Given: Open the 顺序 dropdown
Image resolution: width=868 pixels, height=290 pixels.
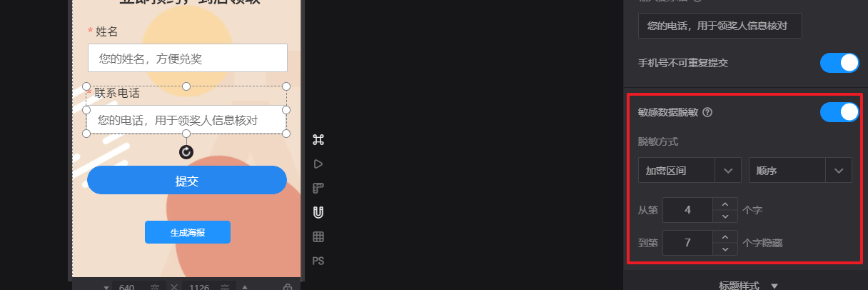Looking at the screenshot, I should pyautogui.click(x=800, y=171).
